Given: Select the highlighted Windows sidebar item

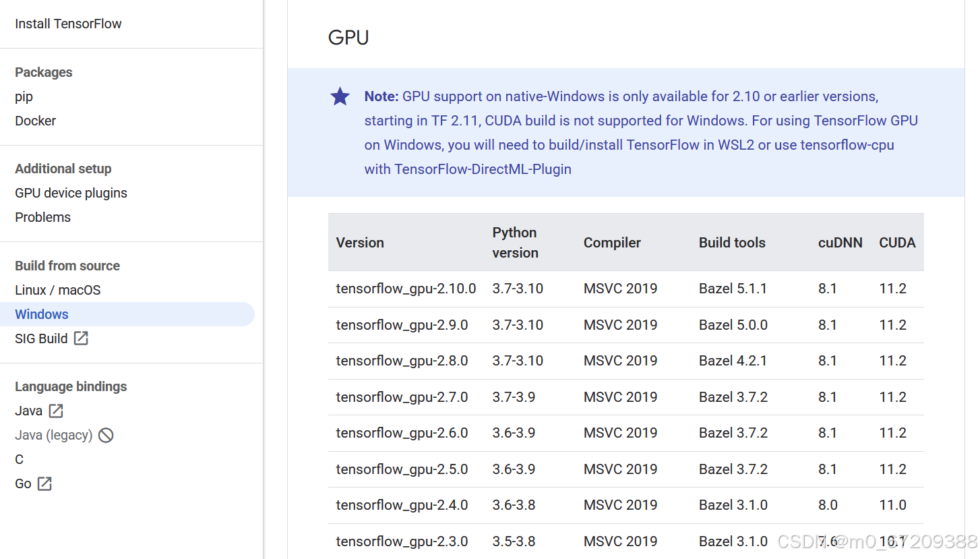Looking at the screenshot, I should pos(127,314).
